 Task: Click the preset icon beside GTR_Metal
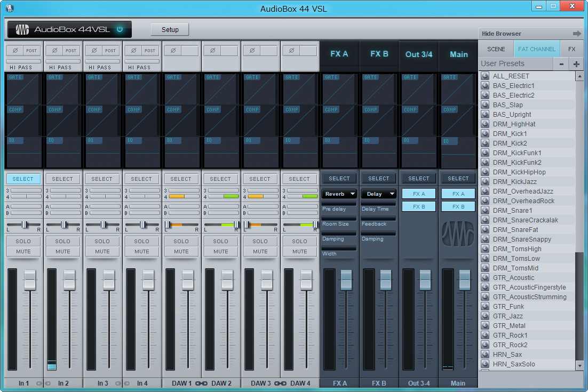[485, 325]
